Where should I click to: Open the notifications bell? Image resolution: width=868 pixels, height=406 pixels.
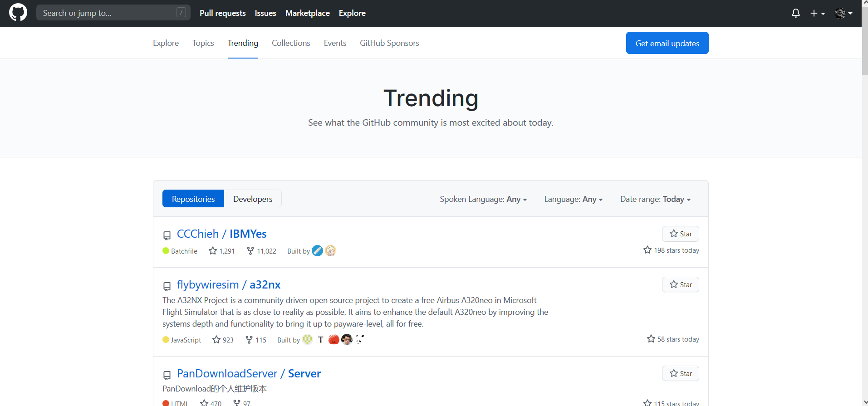(x=796, y=13)
